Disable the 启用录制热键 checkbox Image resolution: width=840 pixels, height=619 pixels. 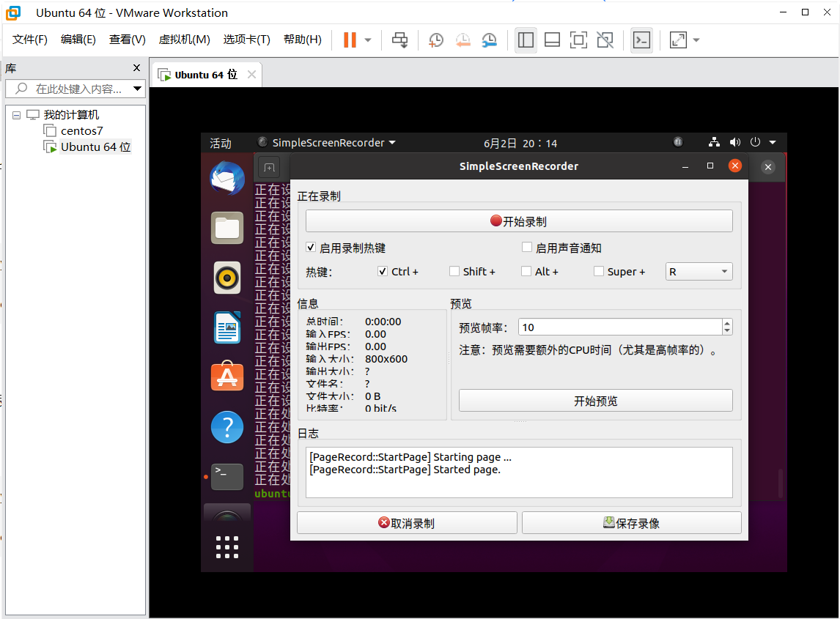[311, 247]
